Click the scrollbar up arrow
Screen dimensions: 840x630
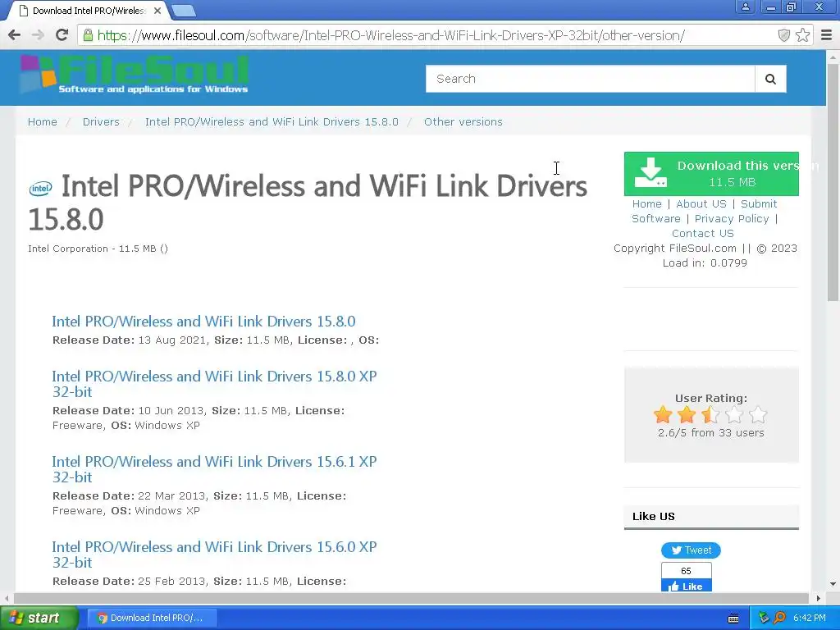[x=833, y=57]
